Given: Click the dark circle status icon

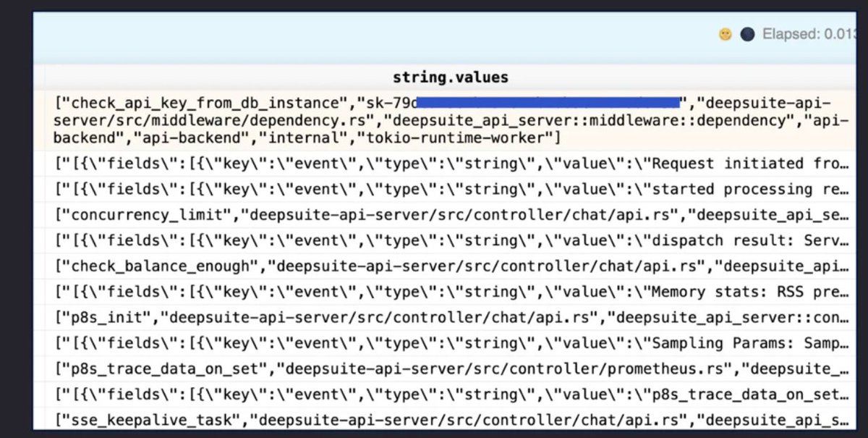Looking at the screenshot, I should point(748,34).
